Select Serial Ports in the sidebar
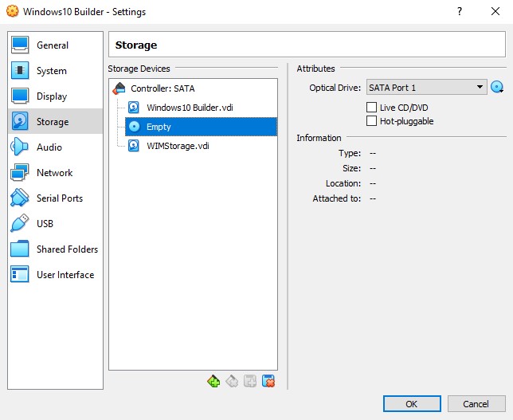This screenshot has width=513, height=420. 55,198
